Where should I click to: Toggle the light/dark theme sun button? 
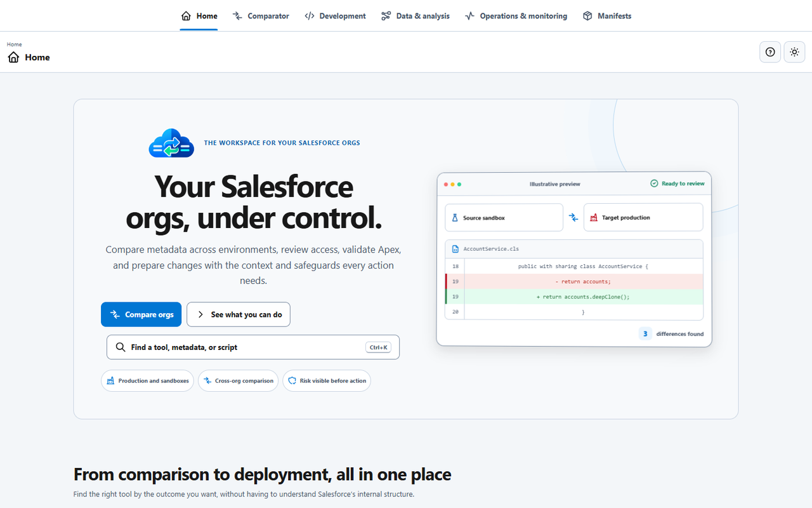pyautogui.click(x=794, y=52)
